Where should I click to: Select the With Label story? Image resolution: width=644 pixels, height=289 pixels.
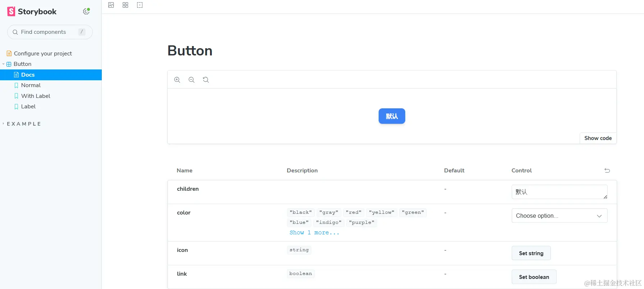click(36, 96)
